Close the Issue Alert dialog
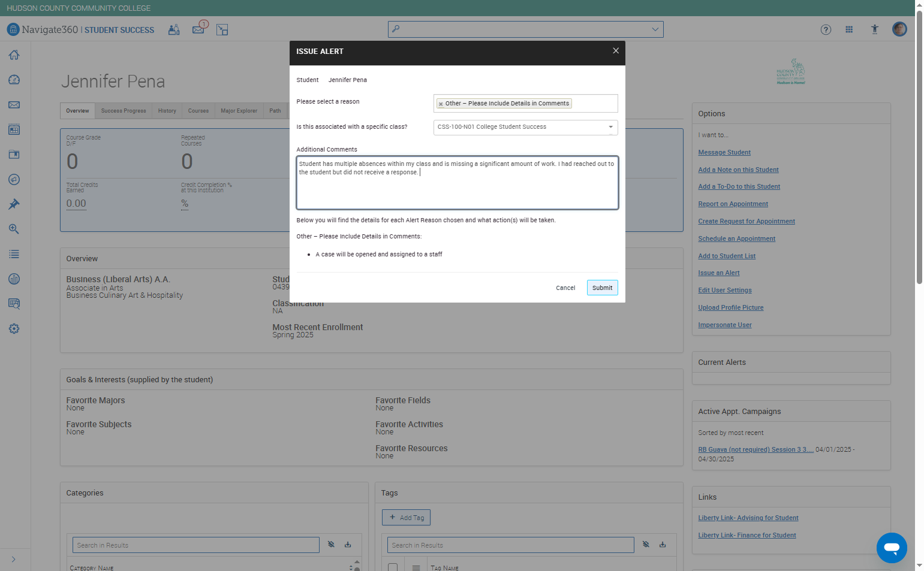Screen dimensions: 924x571 pyautogui.click(x=616, y=51)
